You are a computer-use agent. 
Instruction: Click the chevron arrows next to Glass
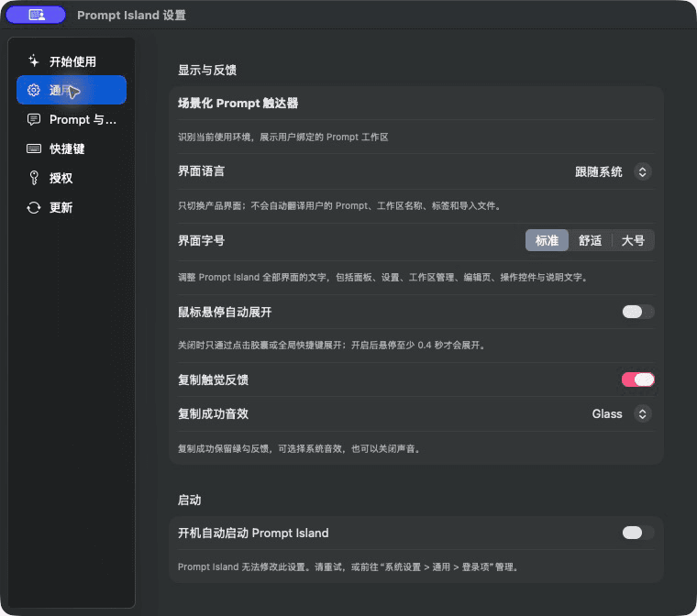pos(642,413)
